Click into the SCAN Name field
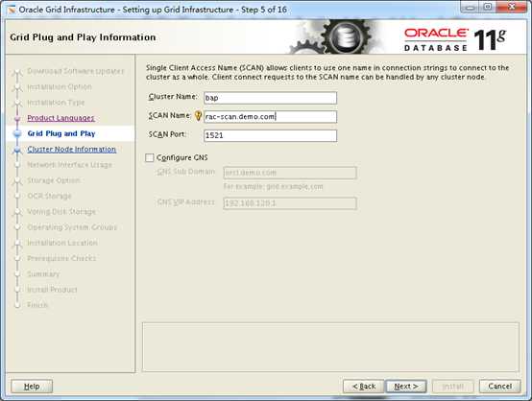Screen dimensions: 532x401 [271, 117]
